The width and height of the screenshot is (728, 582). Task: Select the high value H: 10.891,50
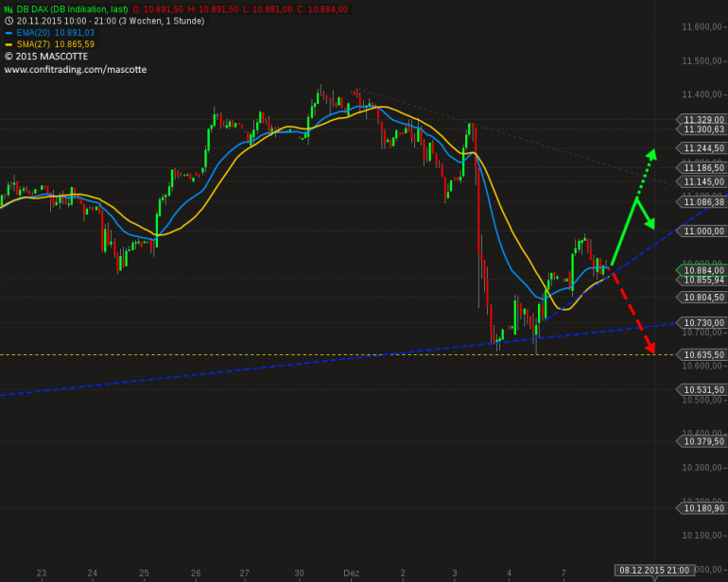213,9
